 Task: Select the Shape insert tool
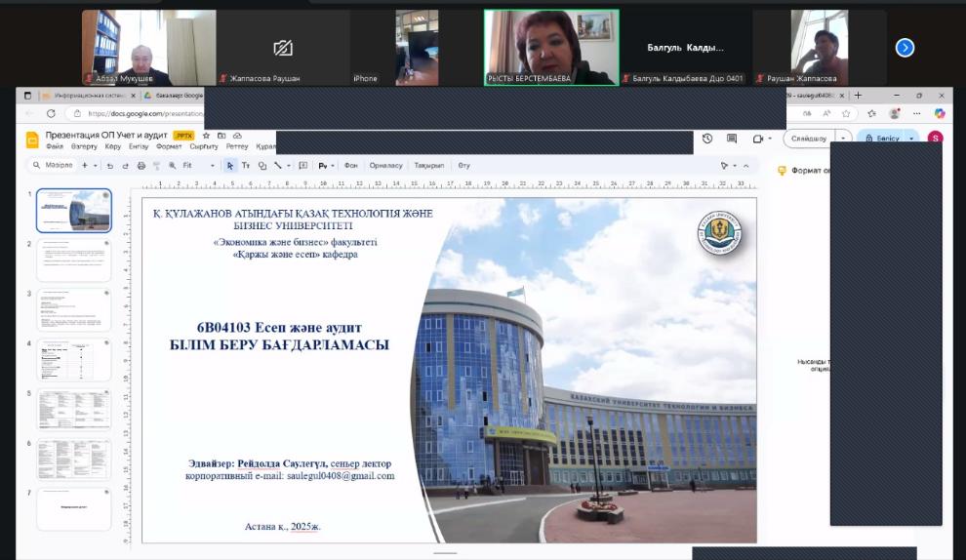262,166
